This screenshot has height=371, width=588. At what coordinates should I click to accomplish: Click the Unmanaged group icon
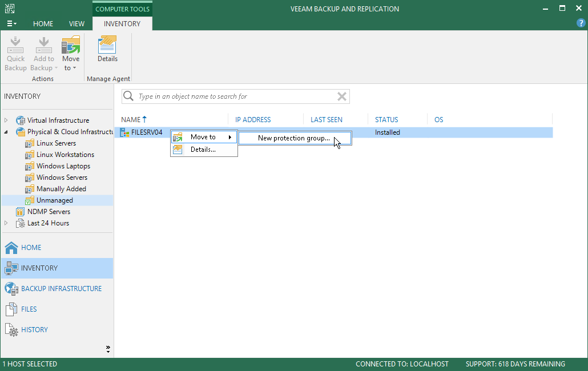[30, 200]
